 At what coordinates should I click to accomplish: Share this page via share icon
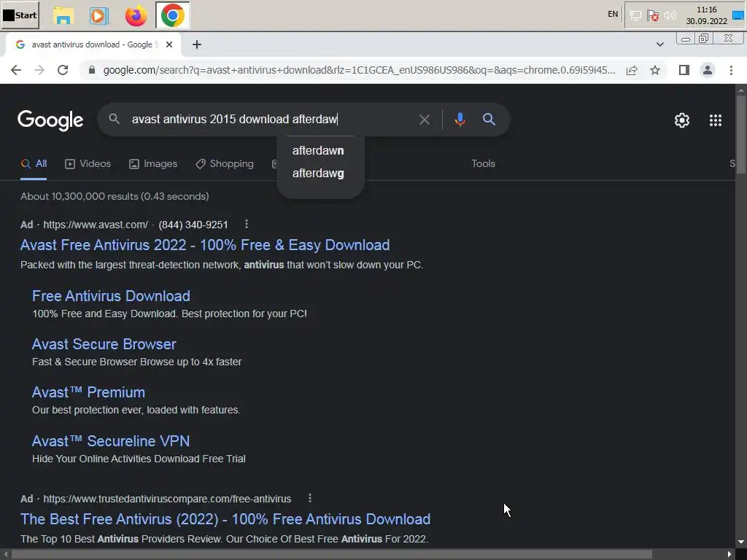point(632,71)
